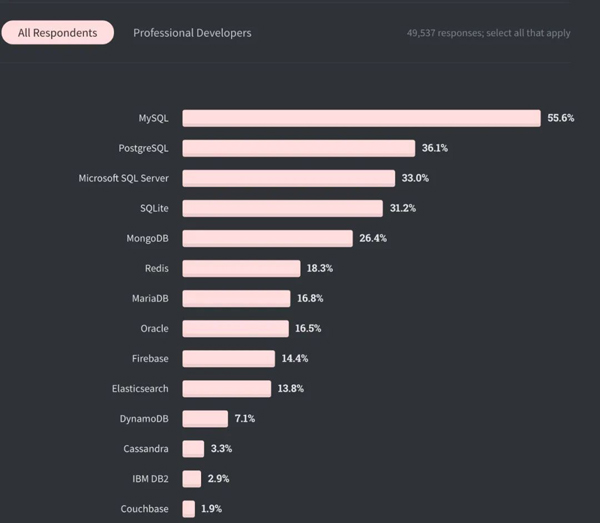Select the DynamoDB bar
This screenshot has height=523, width=600.
205,418
